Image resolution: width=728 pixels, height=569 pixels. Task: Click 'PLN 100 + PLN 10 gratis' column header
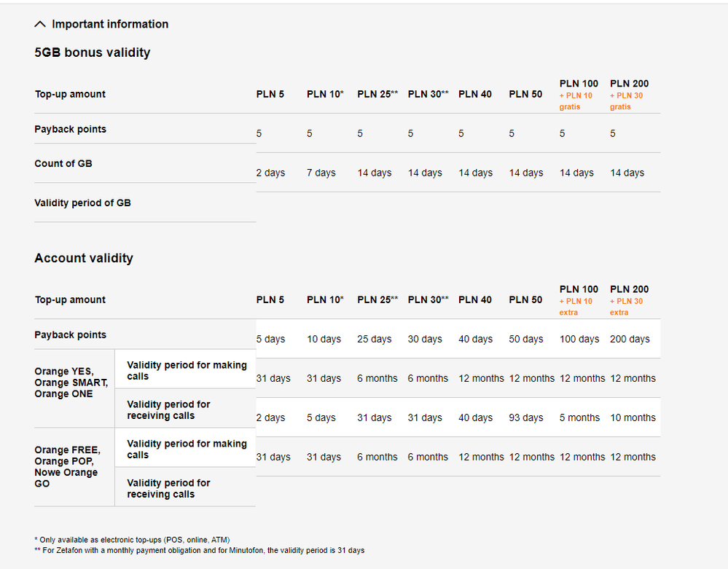(579, 95)
